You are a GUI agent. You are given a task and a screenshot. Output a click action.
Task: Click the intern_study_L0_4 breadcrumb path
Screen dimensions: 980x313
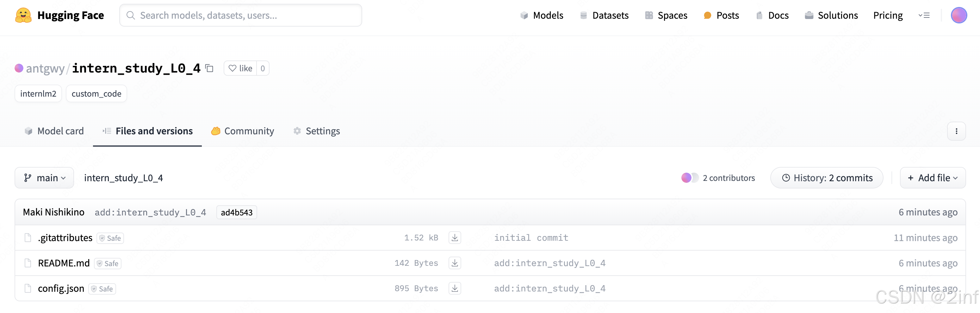point(123,178)
